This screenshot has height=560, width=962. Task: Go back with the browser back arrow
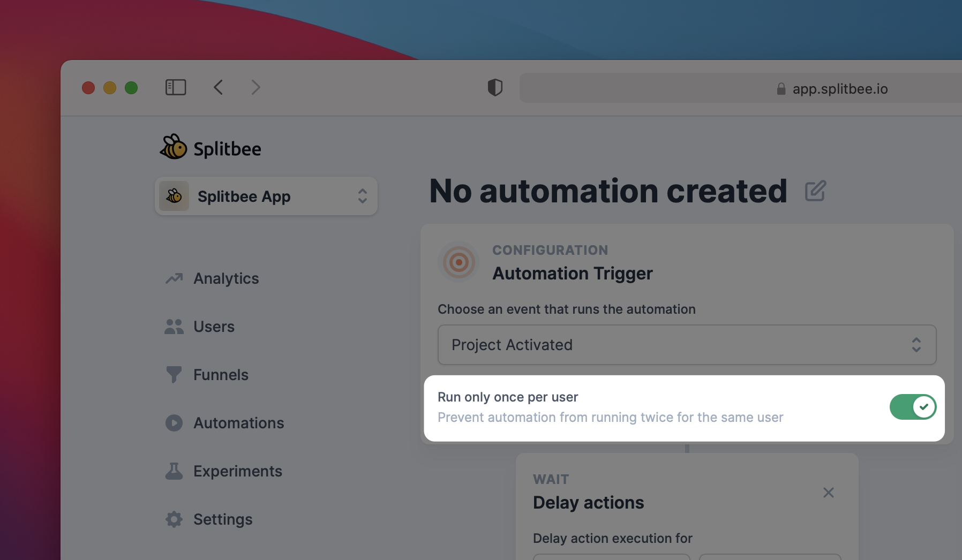point(218,87)
